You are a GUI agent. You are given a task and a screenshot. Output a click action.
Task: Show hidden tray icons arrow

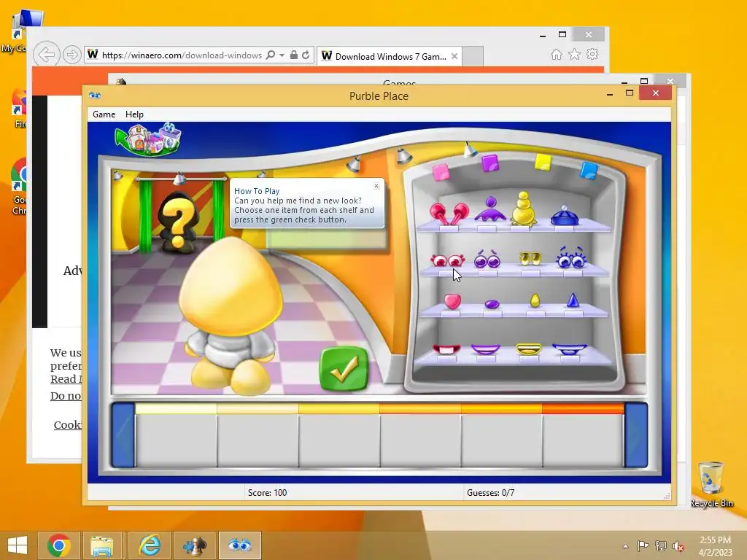(625, 546)
